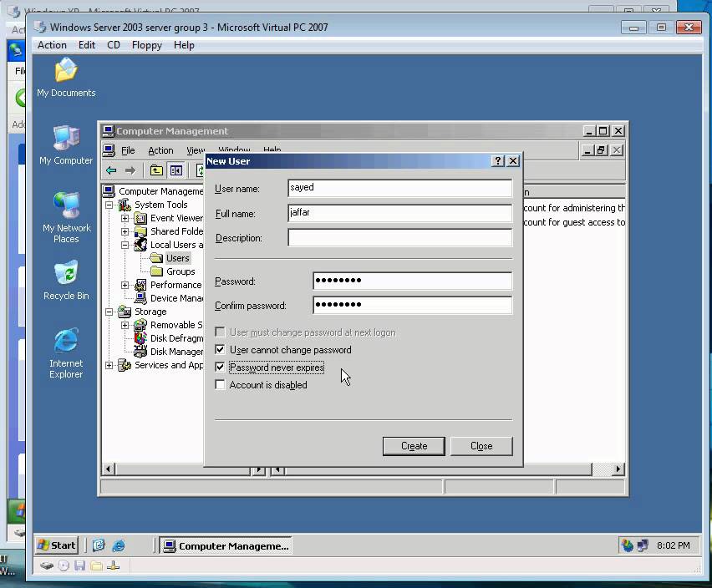Image resolution: width=712 pixels, height=588 pixels.
Task: Open Action menu in Virtual PC window
Action: click(x=52, y=45)
